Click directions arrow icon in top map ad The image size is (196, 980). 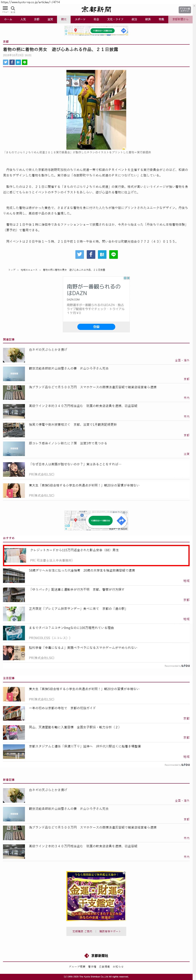[124, 31]
